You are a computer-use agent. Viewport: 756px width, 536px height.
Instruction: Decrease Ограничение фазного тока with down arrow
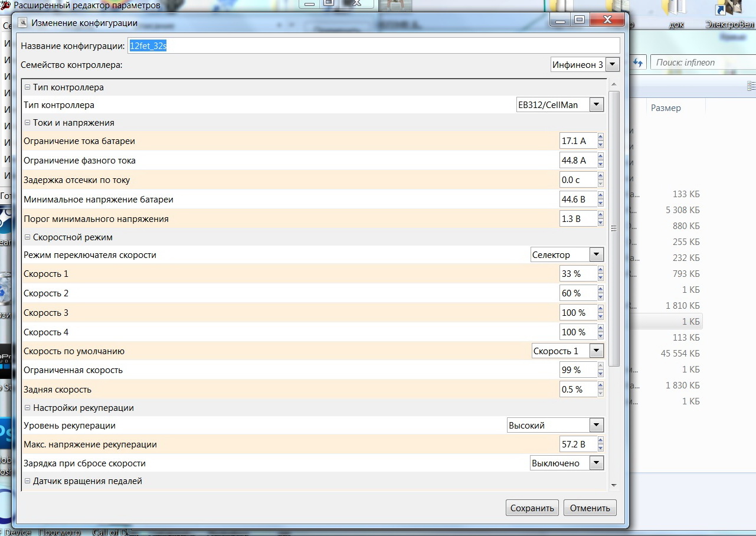[x=601, y=164]
